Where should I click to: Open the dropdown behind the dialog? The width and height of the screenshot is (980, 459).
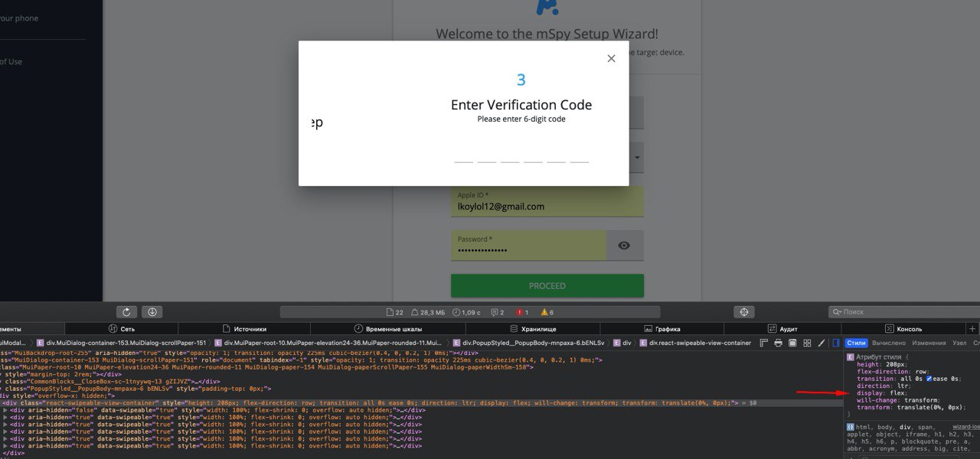pos(637,158)
